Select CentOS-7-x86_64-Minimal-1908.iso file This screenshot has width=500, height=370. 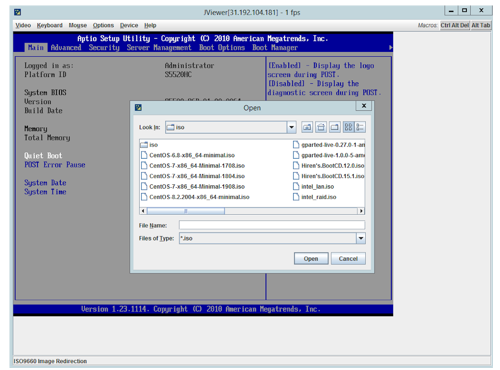(x=193, y=187)
